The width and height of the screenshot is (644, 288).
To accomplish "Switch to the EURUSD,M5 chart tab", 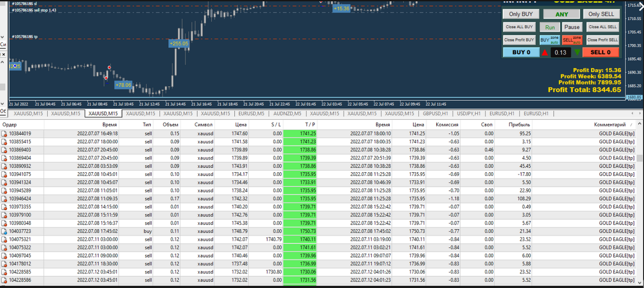I will coord(252,114).
